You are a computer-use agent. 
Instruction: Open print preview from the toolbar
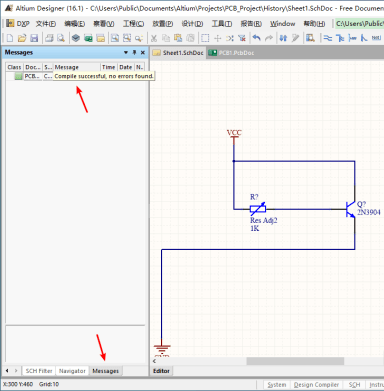pos(61,38)
